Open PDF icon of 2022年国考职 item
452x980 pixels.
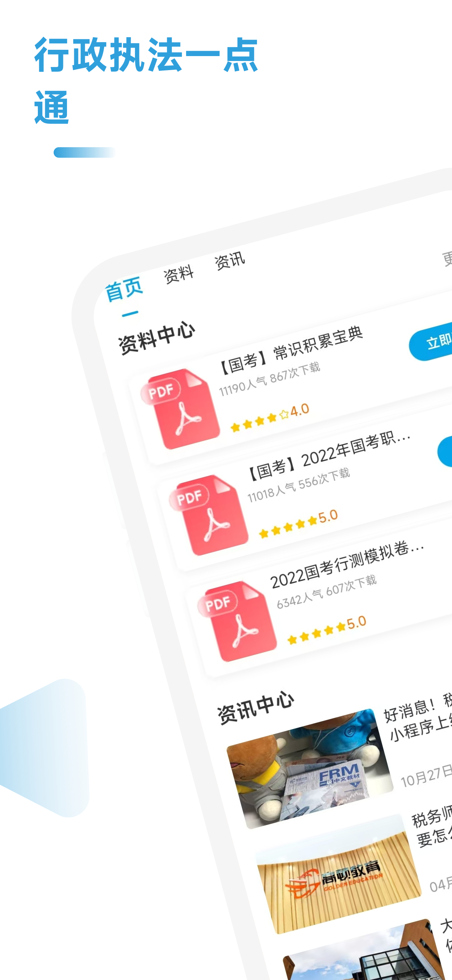point(208,515)
